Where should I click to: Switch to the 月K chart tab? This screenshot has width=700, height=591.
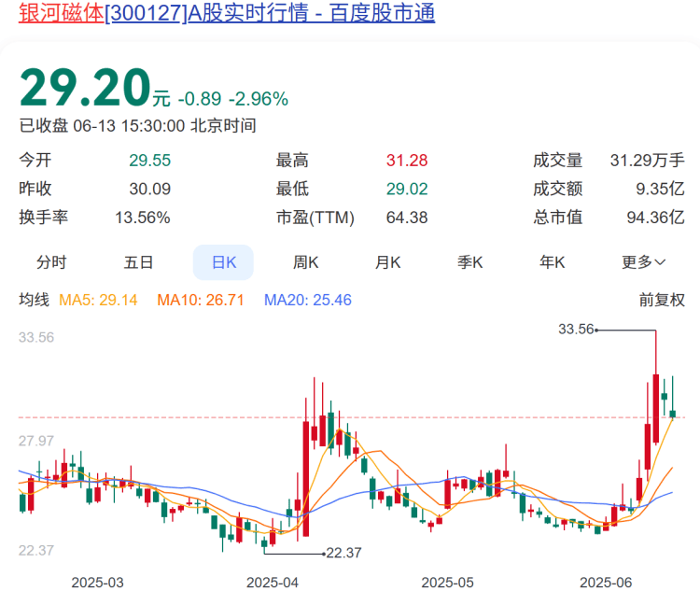387,262
